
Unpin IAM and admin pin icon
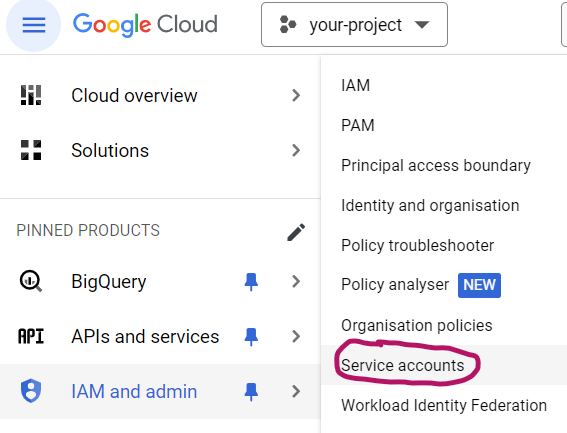(x=251, y=392)
